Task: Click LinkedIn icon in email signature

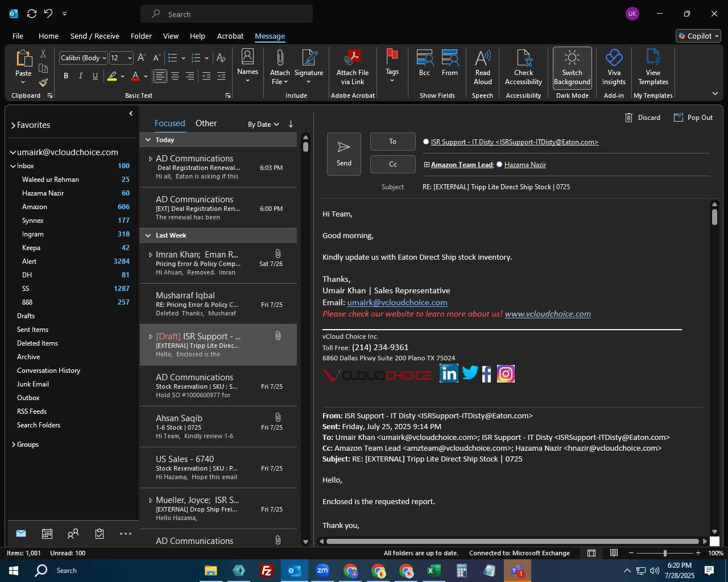Action: pyautogui.click(x=449, y=373)
